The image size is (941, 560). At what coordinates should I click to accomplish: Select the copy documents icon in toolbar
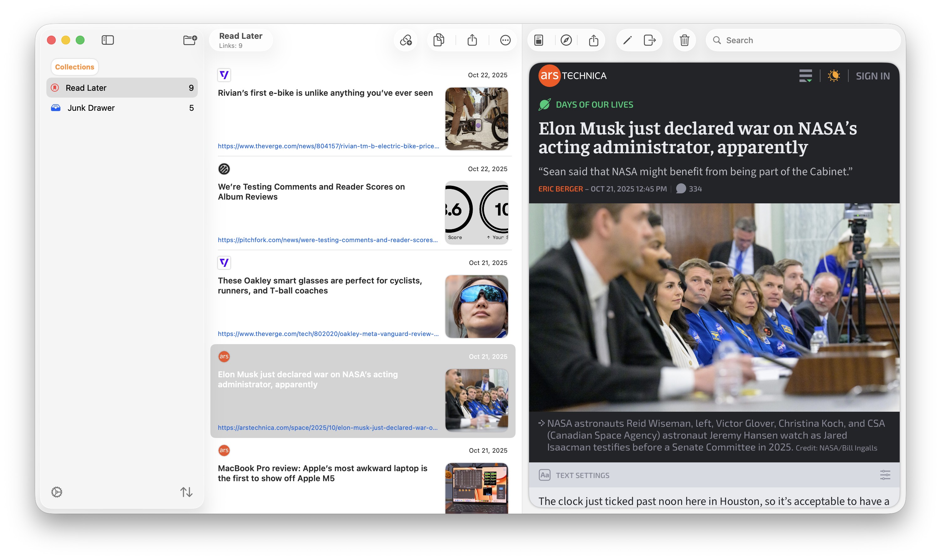coord(439,40)
